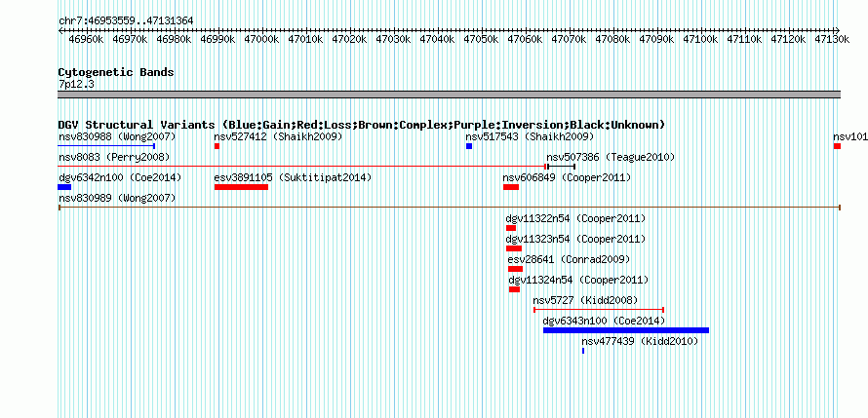Click the dgv11323n54 red loss bar
This screenshot has width=868, height=418.
point(514,248)
